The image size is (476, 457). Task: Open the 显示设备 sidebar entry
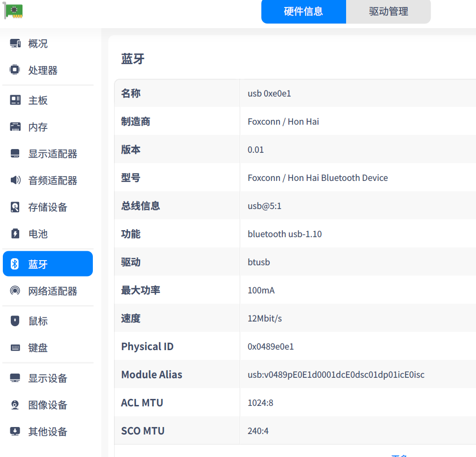(x=48, y=378)
